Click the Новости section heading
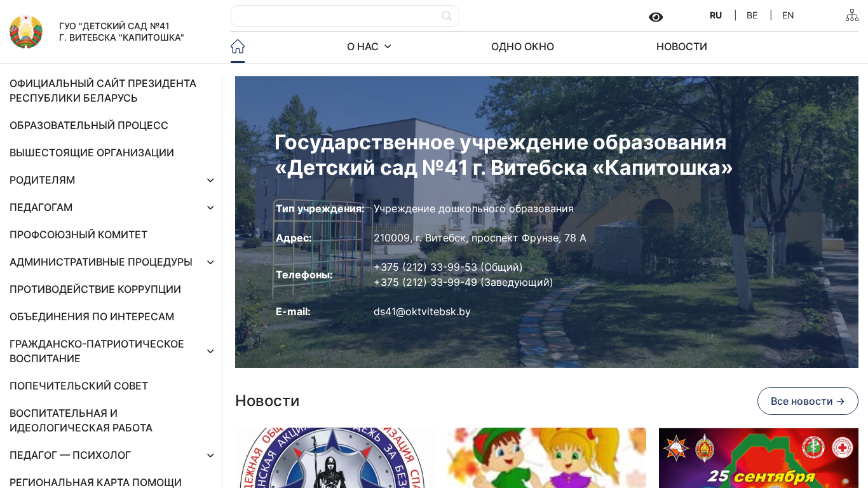Image resolution: width=868 pixels, height=488 pixels. tap(268, 401)
